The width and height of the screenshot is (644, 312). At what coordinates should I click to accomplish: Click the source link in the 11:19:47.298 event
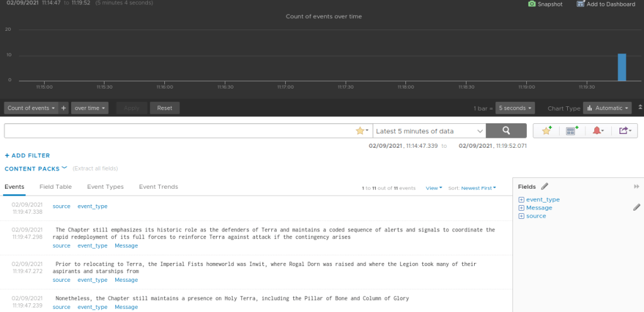(62, 246)
